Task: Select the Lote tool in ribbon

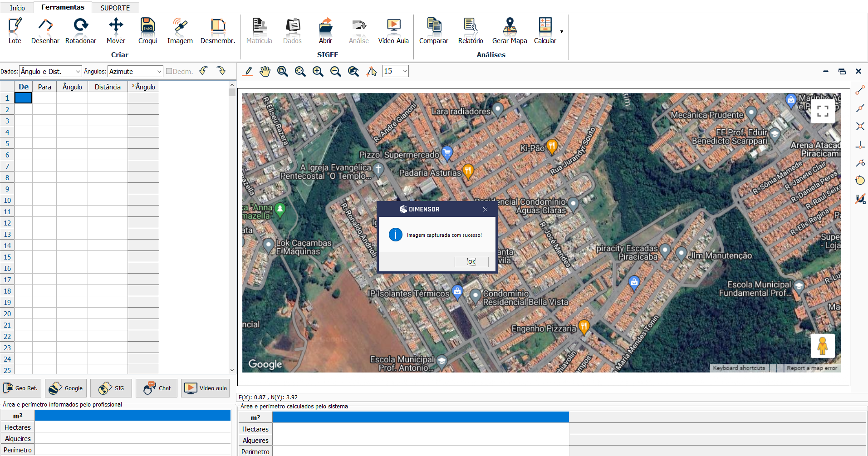Action: tap(15, 30)
